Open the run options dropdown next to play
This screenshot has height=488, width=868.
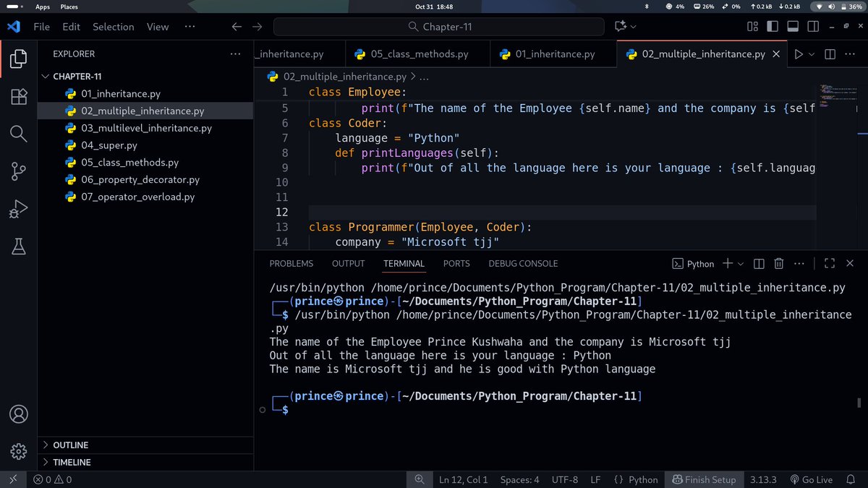click(x=812, y=54)
